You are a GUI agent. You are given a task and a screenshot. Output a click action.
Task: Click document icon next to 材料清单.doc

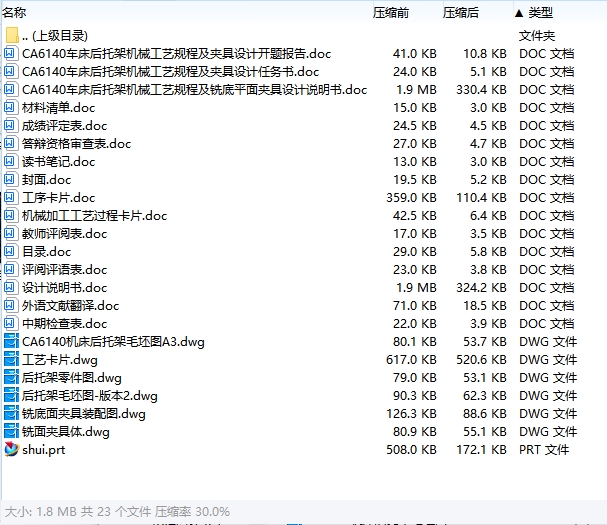pos(11,107)
